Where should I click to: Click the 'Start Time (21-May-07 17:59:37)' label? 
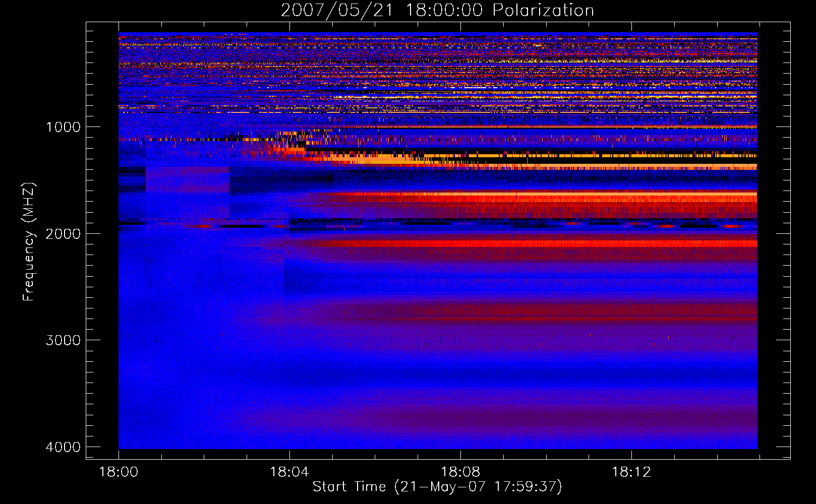(437, 487)
